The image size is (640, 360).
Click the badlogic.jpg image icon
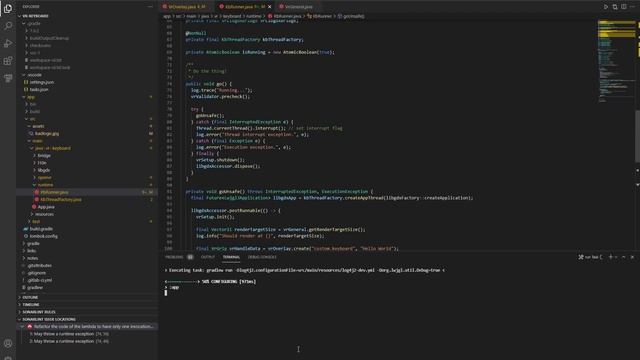click(31, 133)
